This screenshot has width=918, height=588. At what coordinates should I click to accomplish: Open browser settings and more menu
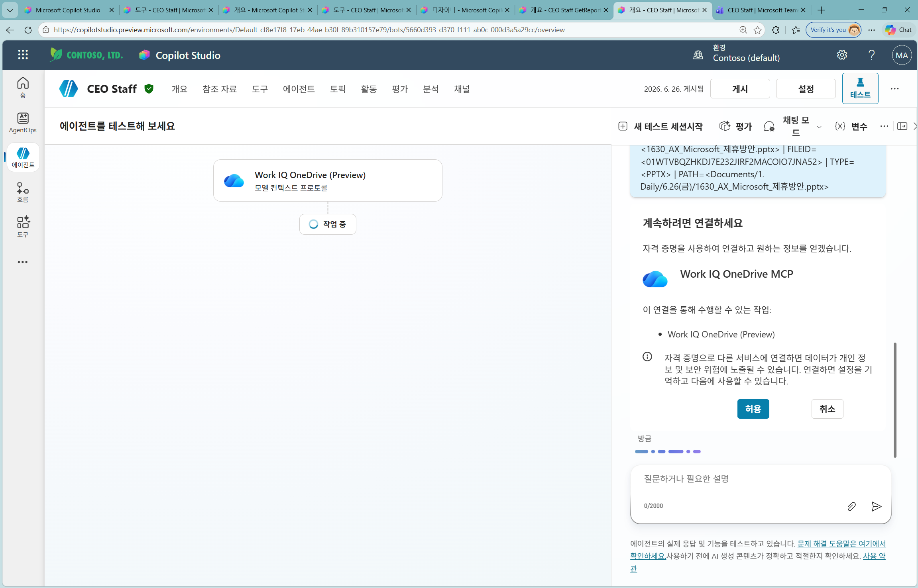[872, 30]
